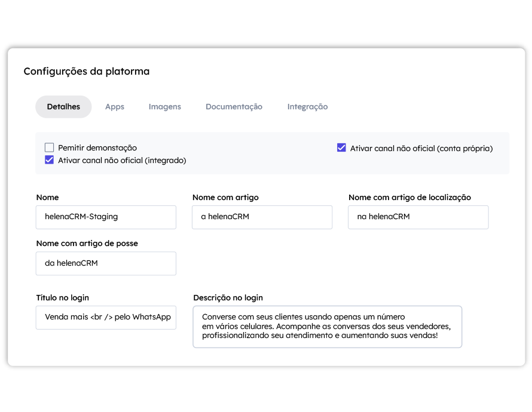Focus the Nome com artigo field
This screenshot has height=412, width=532.
pos(262,217)
